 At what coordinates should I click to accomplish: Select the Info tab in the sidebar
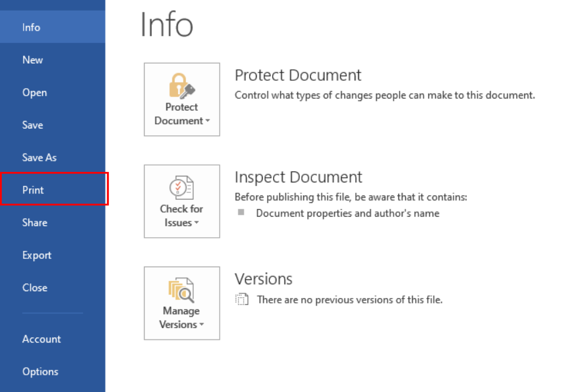(31, 27)
